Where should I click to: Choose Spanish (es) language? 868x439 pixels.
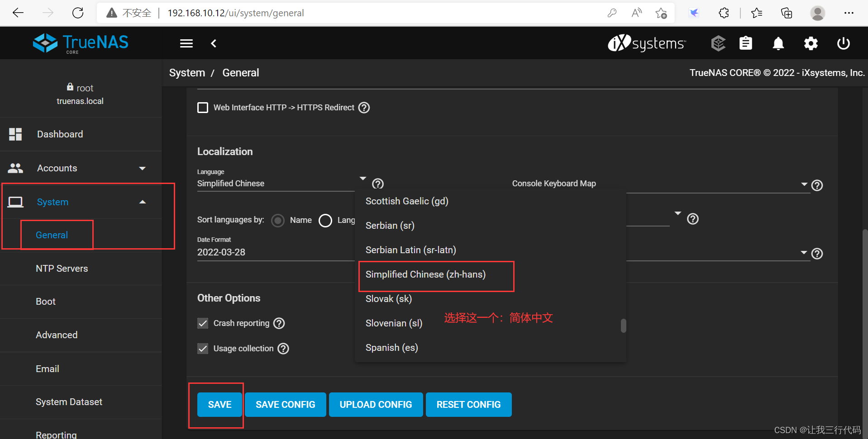[491, 348]
